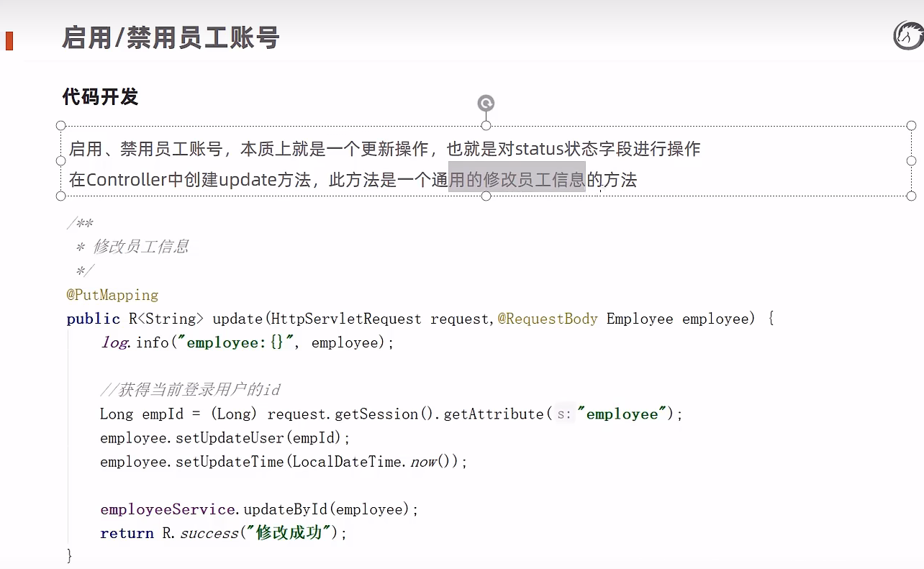Image resolution: width=924 pixels, height=569 pixels.
Task: Click the bottom-right resize handle of text box
Action: point(912,196)
